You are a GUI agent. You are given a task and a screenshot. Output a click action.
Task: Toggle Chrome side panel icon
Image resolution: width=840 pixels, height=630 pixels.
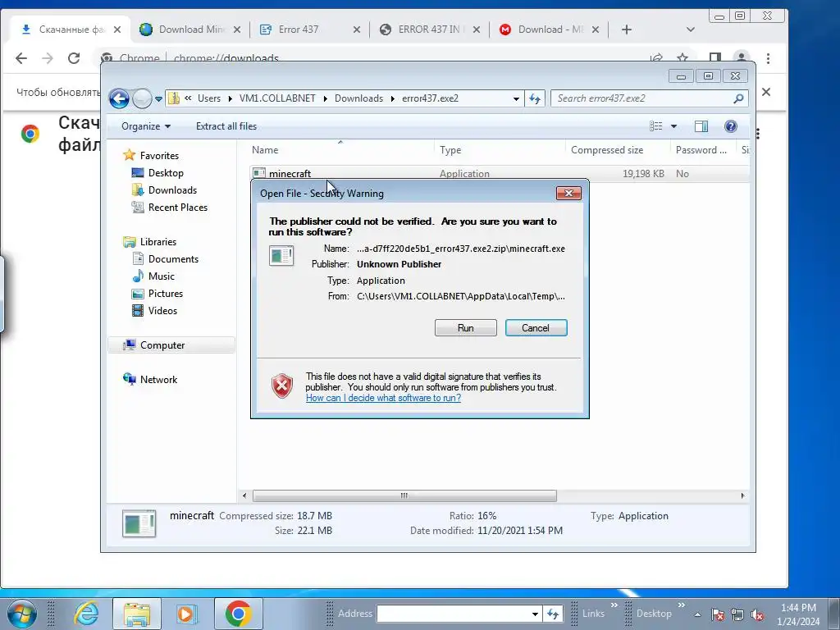point(714,57)
